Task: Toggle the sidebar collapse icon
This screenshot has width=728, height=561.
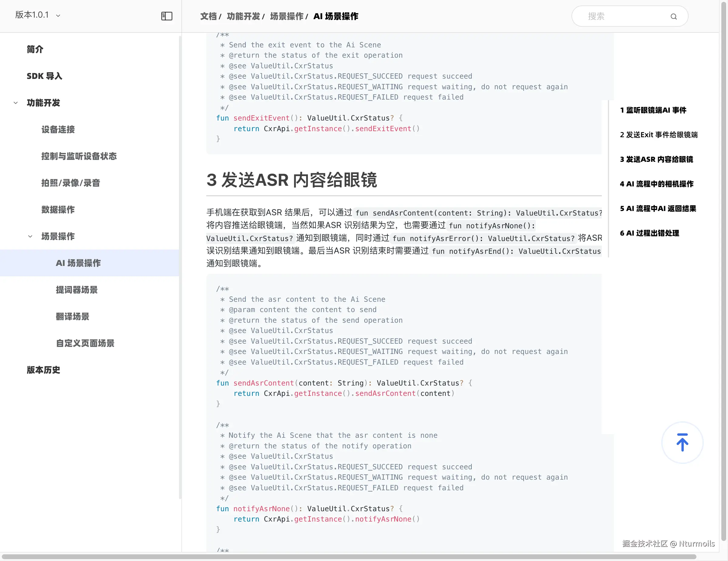Action: [167, 16]
